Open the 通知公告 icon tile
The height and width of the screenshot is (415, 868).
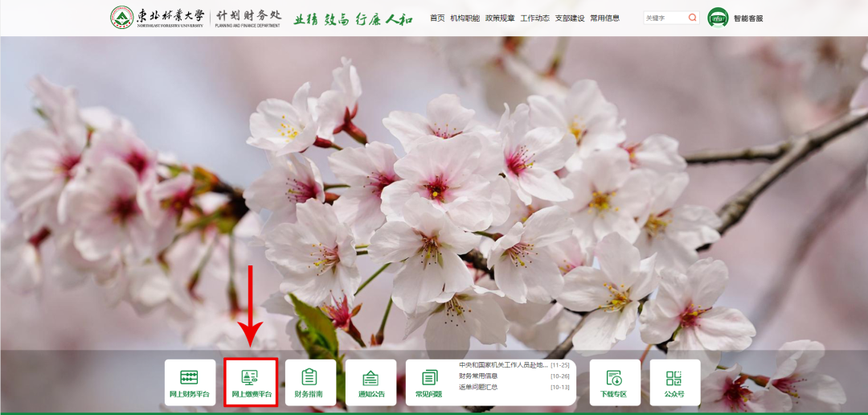coord(371,383)
